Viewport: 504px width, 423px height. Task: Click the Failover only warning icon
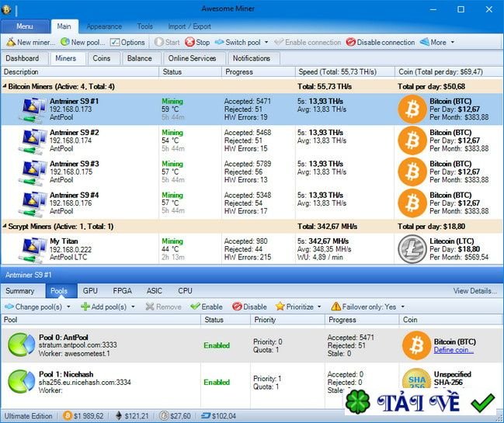[336, 307]
